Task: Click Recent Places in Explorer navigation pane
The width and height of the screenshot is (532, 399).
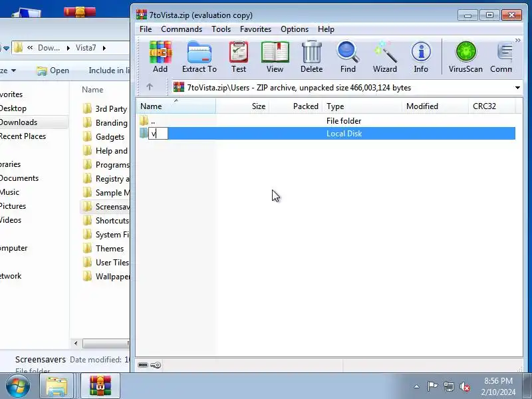Action: coord(23,136)
